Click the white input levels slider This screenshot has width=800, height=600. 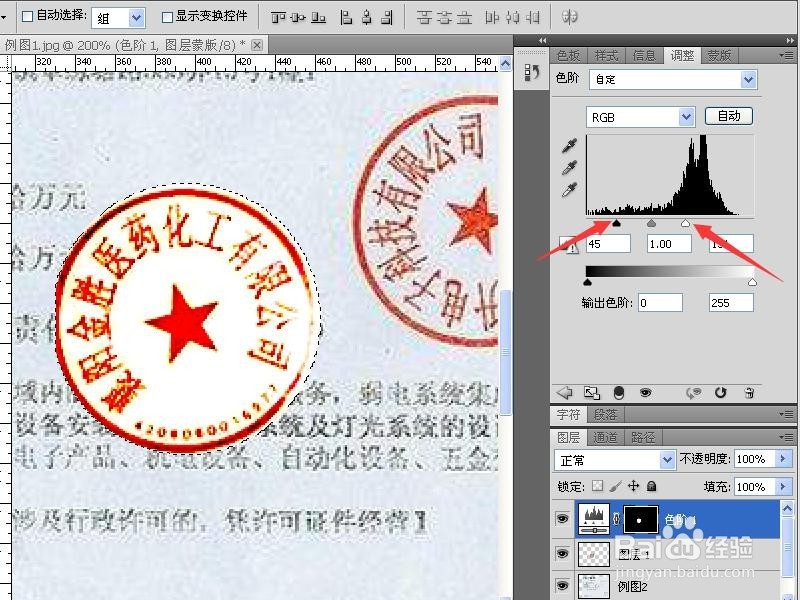(685, 223)
